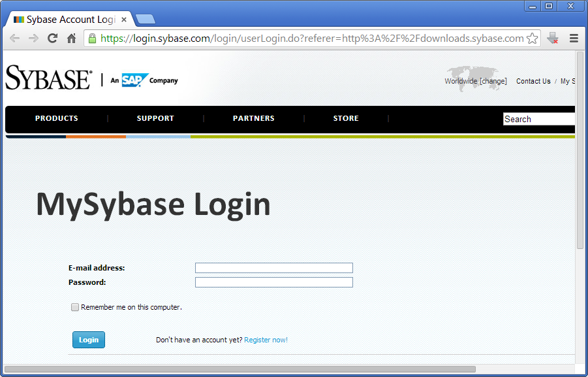Image resolution: width=588 pixels, height=377 pixels.
Task: Open the SUPPORT menu
Action: [x=155, y=118]
